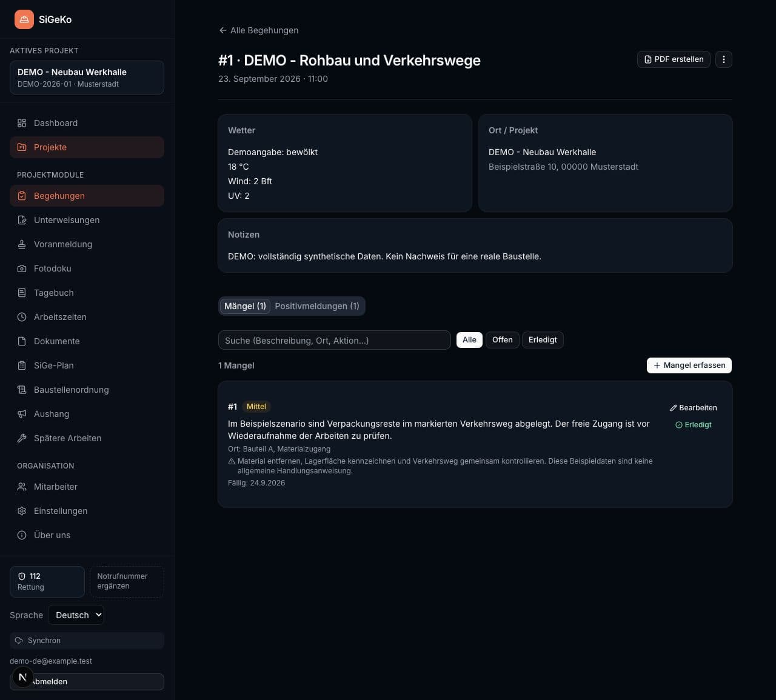The height and width of the screenshot is (700, 776).
Task: Click the Fällig: 24.9.2026 due date
Action: pos(256,483)
